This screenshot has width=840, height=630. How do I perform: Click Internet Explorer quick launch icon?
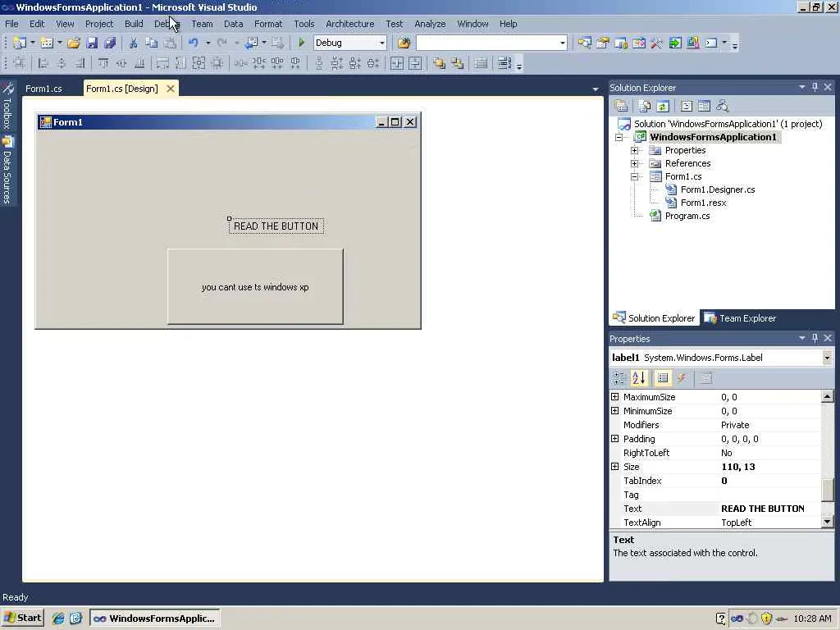[58, 619]
